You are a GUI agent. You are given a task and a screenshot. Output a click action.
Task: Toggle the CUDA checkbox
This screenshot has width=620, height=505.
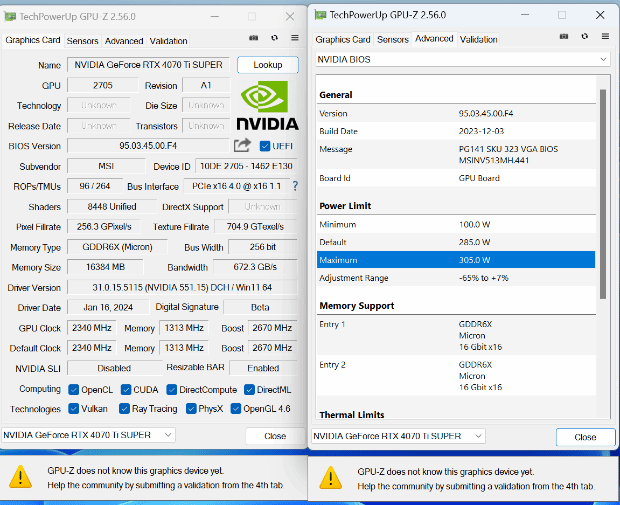click(x=125, y=389)
